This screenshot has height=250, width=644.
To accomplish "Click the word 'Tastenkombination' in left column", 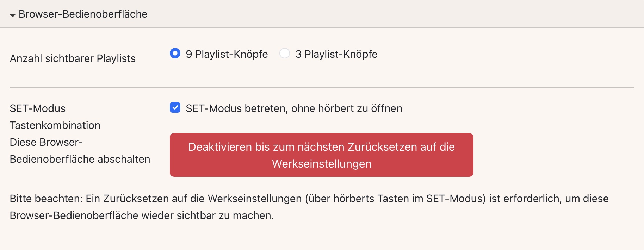I will click(x=55, y=125).
